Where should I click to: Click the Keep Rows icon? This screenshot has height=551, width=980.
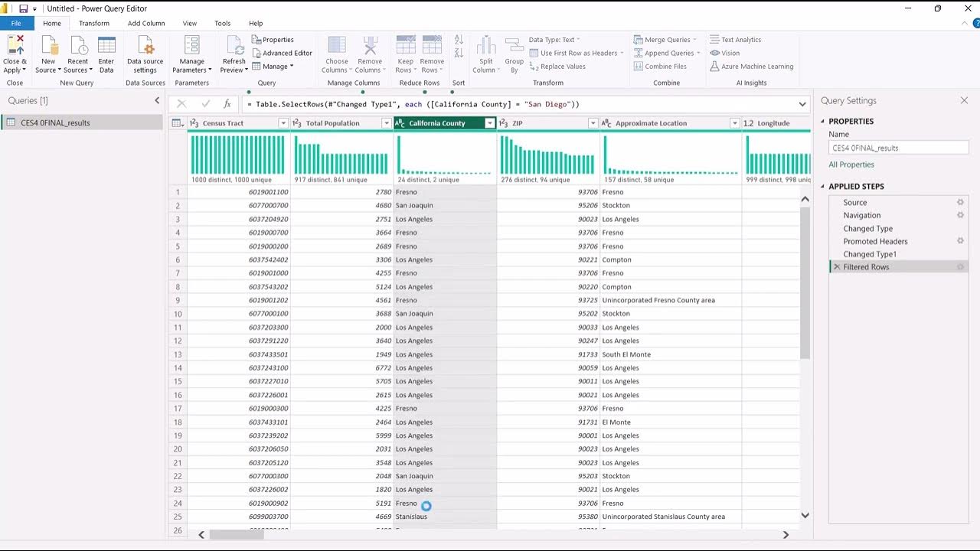coord(406,45)
